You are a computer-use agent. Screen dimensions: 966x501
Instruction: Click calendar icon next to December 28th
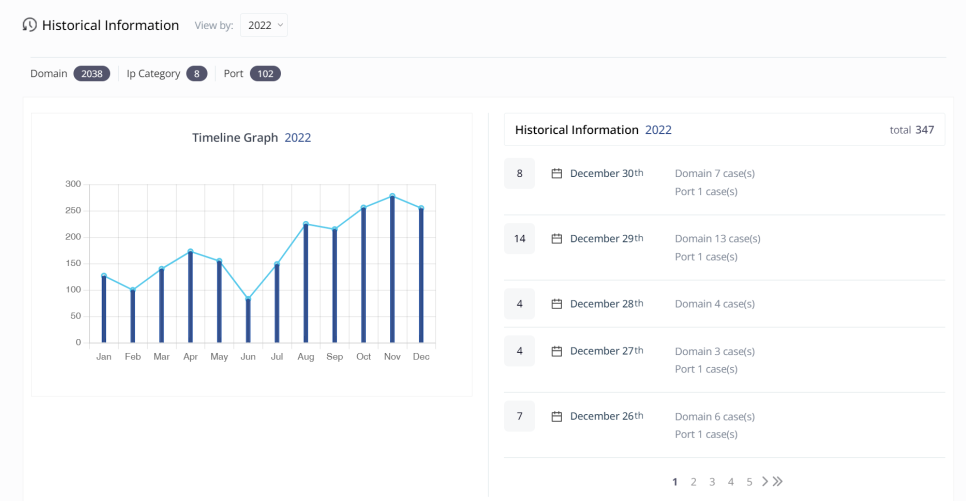(x=556, y=304)
